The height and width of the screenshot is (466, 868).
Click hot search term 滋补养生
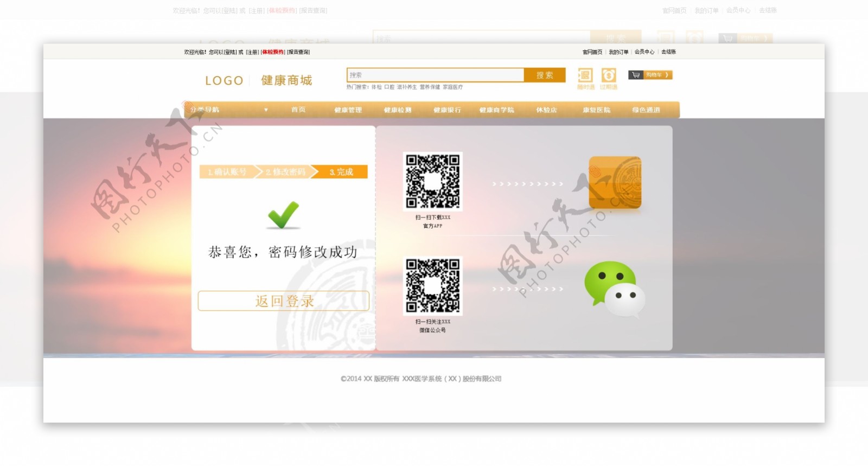point(407,87)
